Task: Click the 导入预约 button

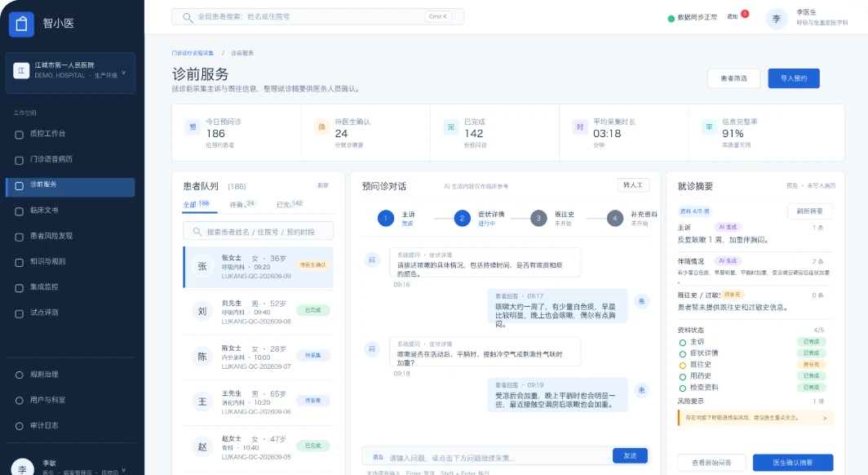Action: point(793,78)
